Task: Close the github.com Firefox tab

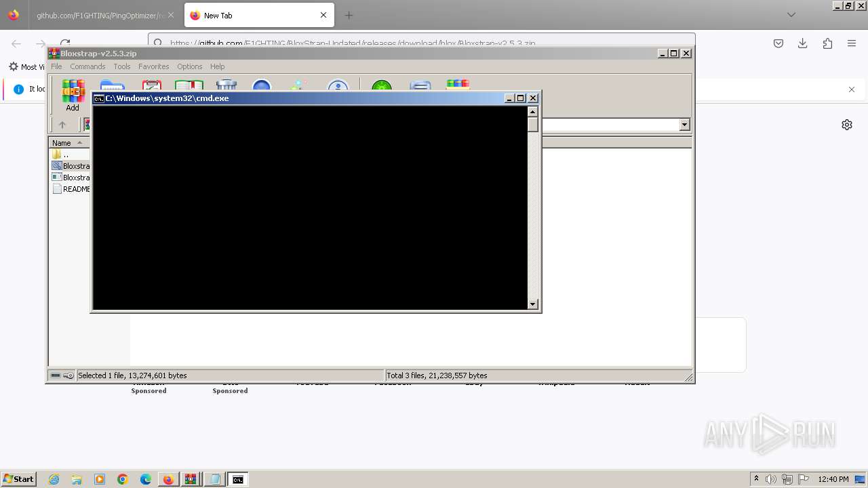Action: tap(171, 15)
